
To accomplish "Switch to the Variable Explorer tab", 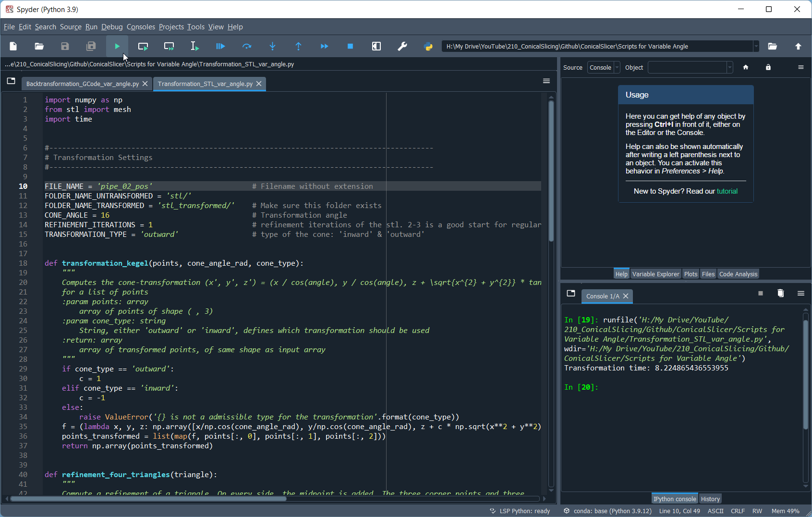I will point(655,274).
